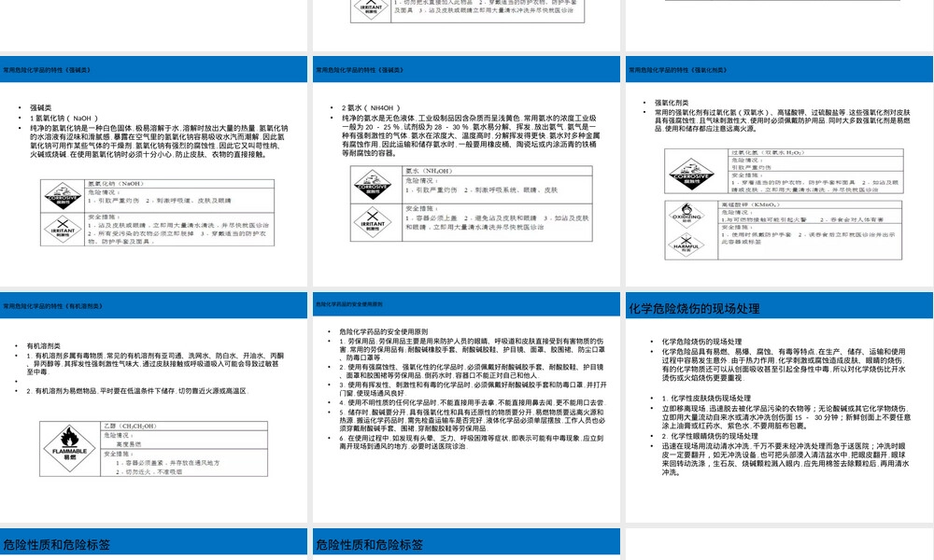Click the CORROSIVE diamond in the 氨水 slide

pyautogui.click(x=373, y=185)
